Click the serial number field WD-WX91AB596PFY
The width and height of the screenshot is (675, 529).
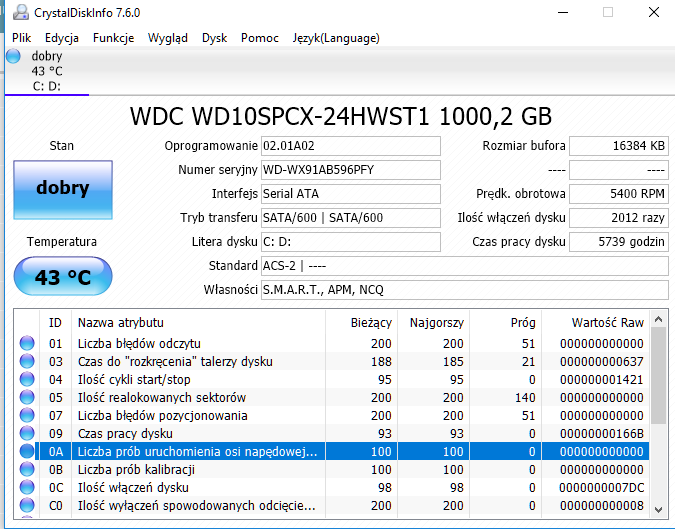(x=351, y=170)
